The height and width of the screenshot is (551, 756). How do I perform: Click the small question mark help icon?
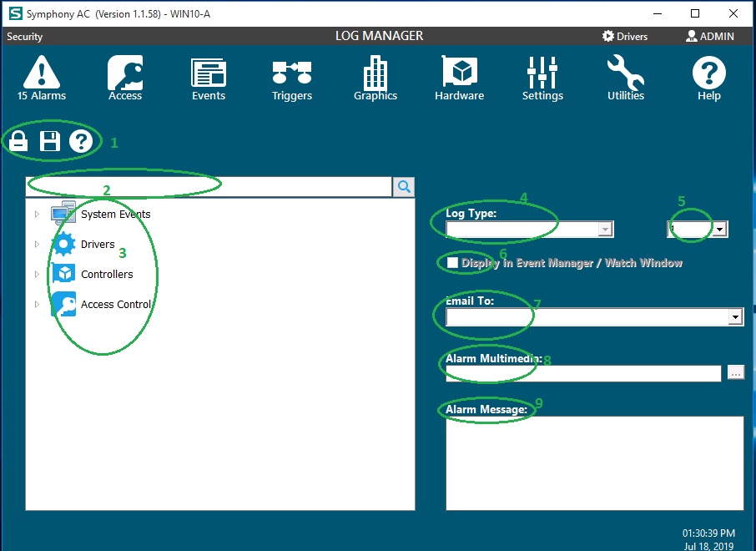(80, 141)
